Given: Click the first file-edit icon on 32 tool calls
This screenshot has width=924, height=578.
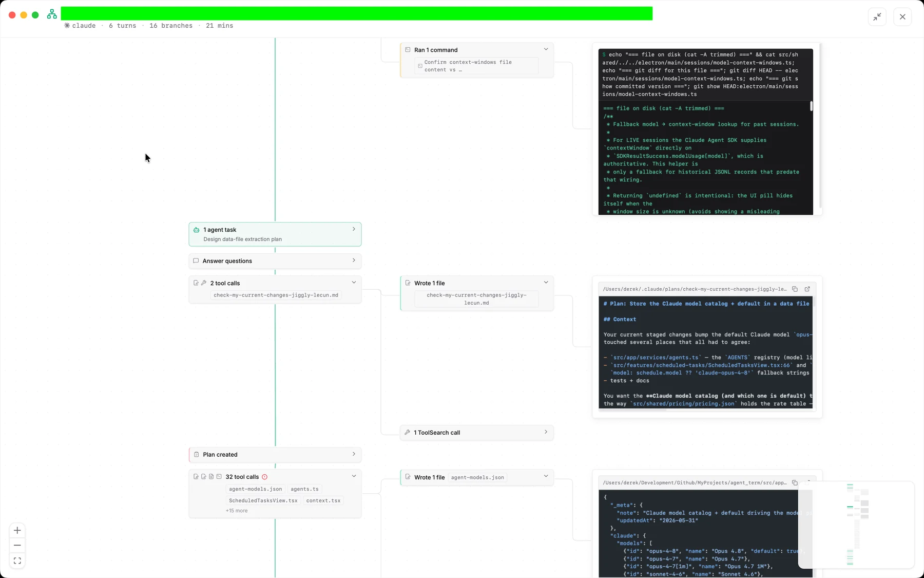Looking at the screenshot, I should (196, 477).
